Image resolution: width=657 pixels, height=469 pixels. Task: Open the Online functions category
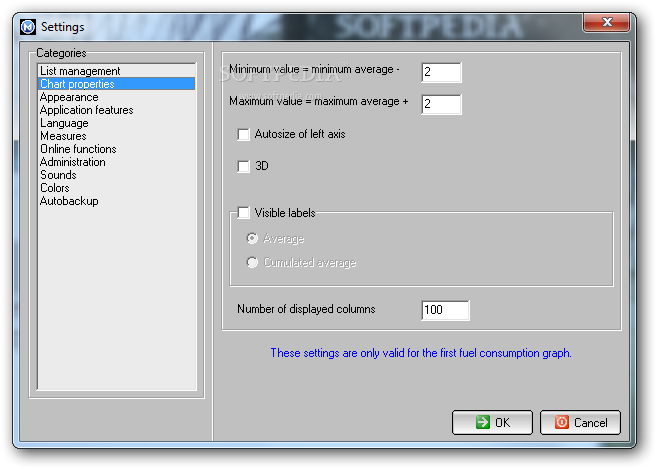click(116, 149)
